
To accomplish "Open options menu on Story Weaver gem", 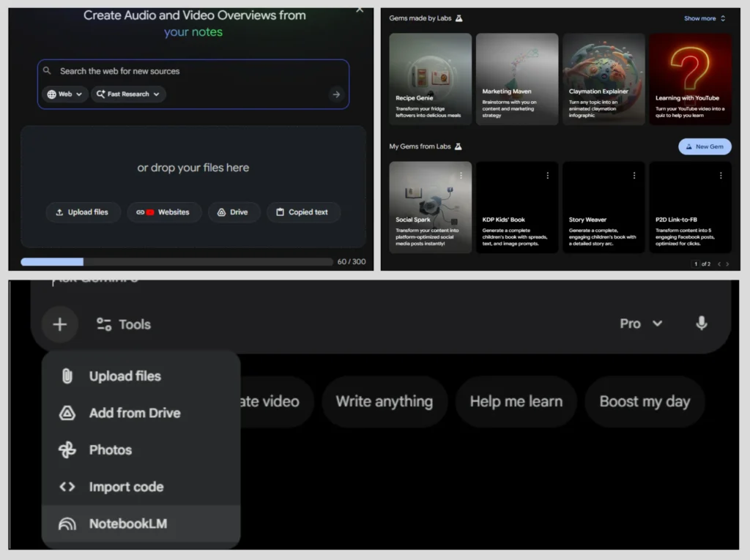I will pyautogui.click(x=635, y=176).
